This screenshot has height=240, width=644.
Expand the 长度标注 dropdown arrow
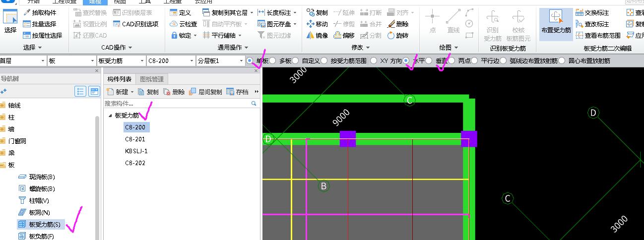[295, 12]
